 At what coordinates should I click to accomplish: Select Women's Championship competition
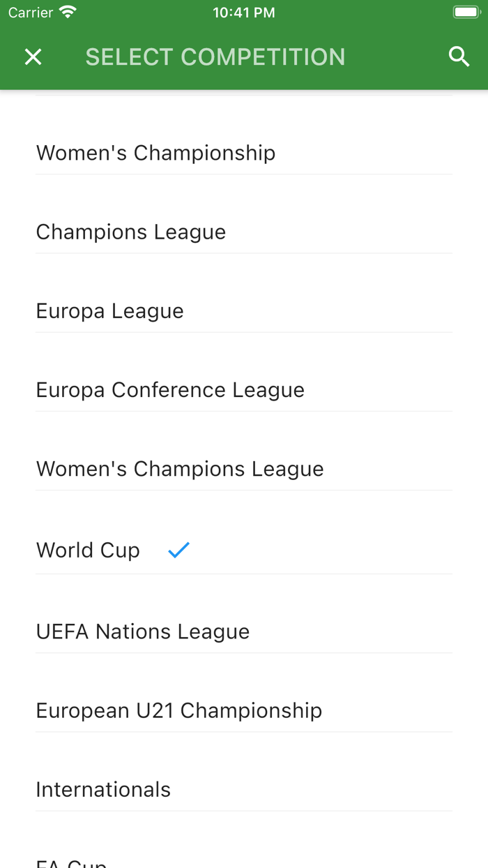[155, 153]
